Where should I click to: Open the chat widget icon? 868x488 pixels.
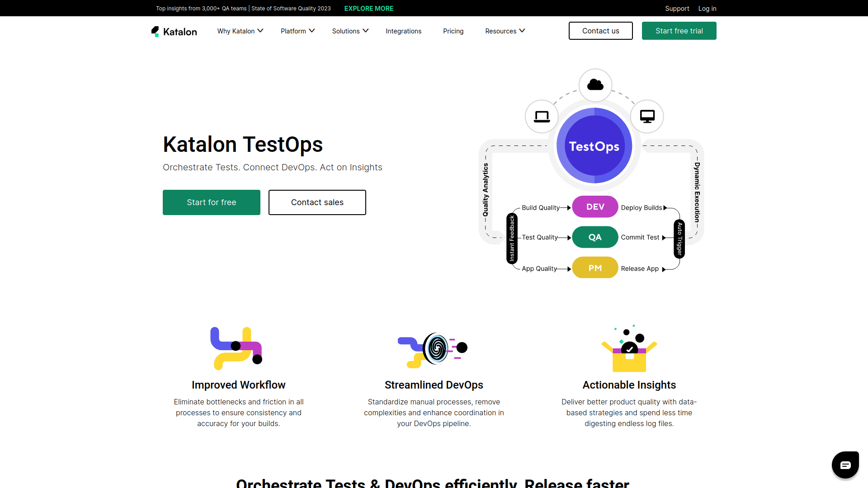point(845,465)
